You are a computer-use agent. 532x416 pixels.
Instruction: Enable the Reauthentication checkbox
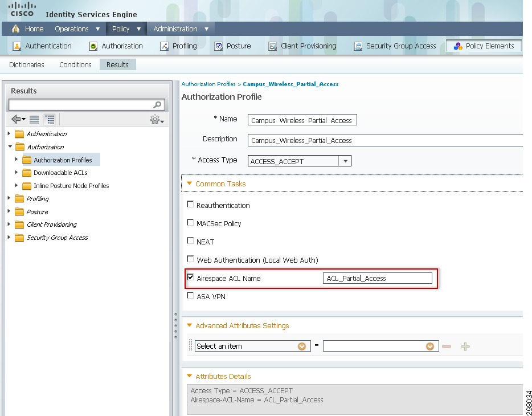tap(190, 204)
